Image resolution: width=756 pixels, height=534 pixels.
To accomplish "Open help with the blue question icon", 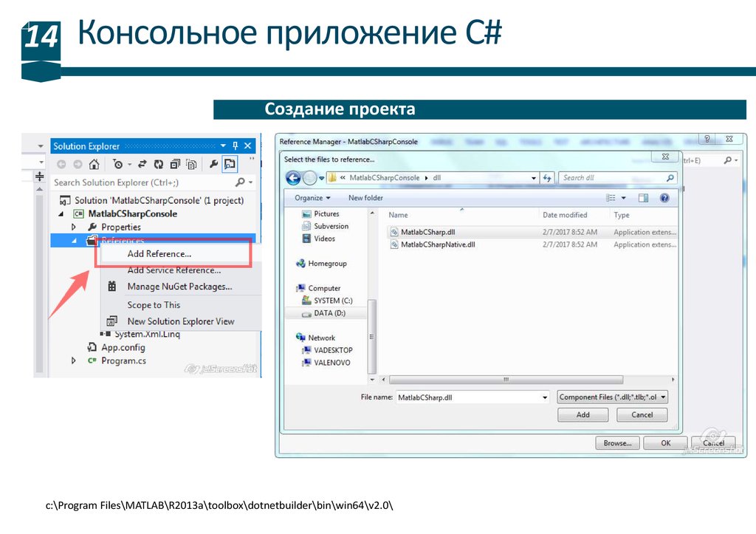I will [x=664, y=198].
